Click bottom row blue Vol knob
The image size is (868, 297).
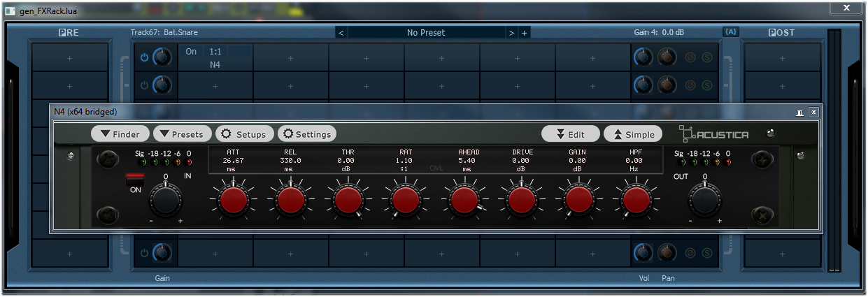click(x=643, y=252)
